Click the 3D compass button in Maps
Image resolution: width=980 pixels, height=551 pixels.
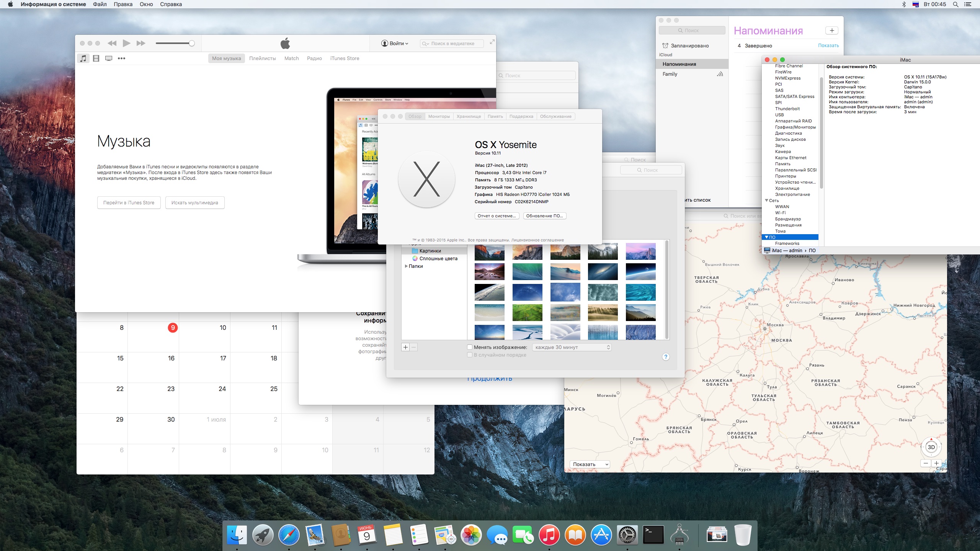click(x=931, y=447)
